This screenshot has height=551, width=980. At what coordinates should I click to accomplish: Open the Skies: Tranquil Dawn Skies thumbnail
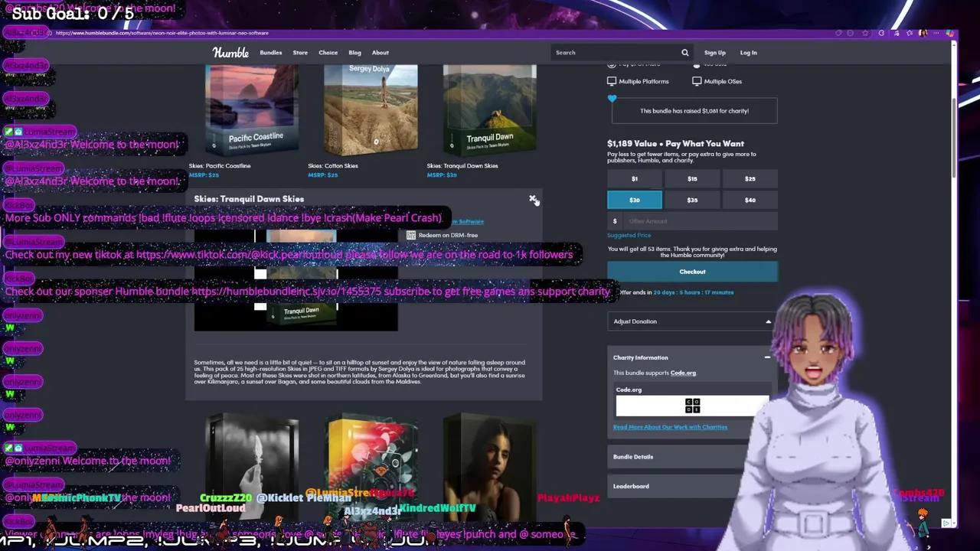pos(489,110)
